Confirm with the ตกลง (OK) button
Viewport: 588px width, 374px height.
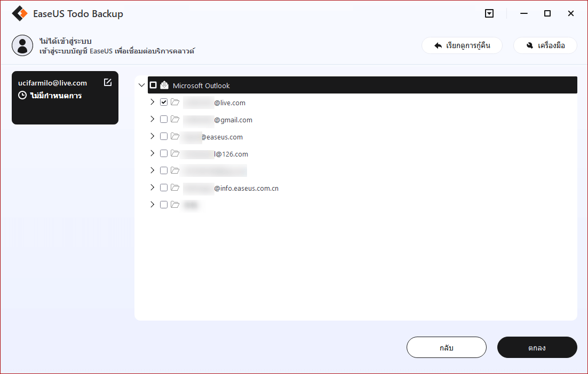(537, 347)
